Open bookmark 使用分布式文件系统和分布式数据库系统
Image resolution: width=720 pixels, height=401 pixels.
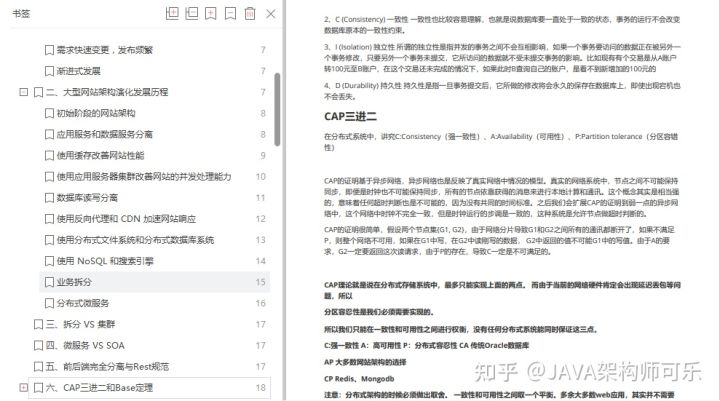coord(135,240)
